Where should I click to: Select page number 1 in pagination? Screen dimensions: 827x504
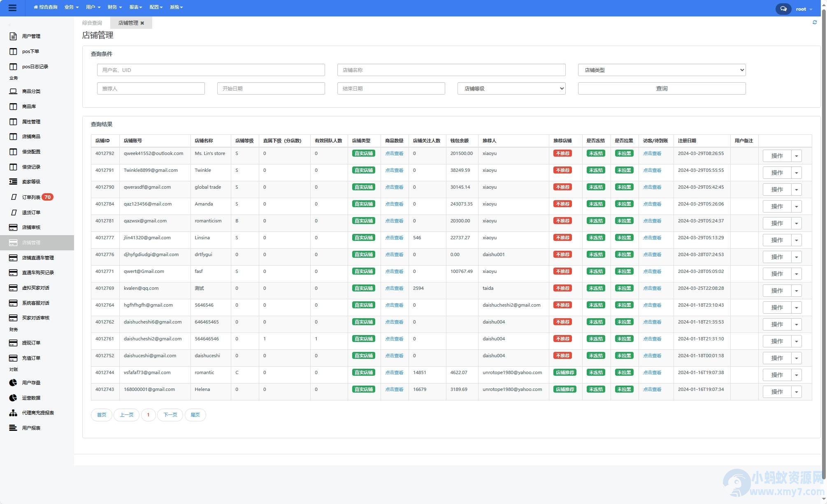[x=148, y=415]
